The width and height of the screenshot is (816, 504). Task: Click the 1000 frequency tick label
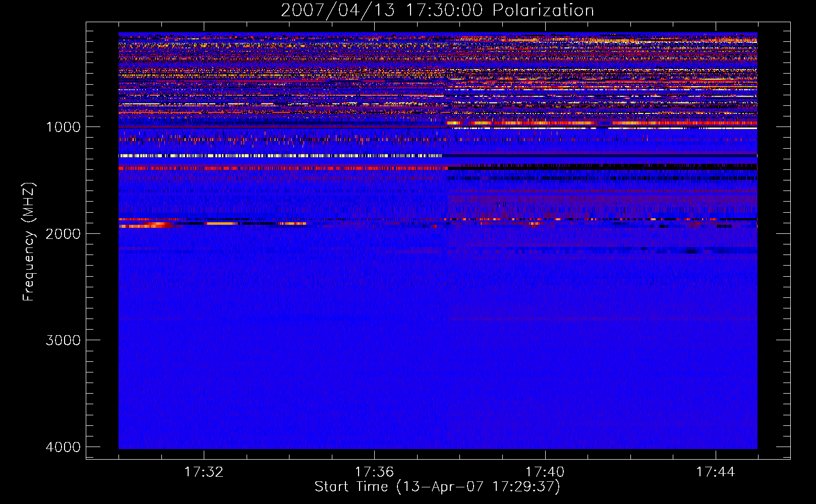tap(63, 127)
